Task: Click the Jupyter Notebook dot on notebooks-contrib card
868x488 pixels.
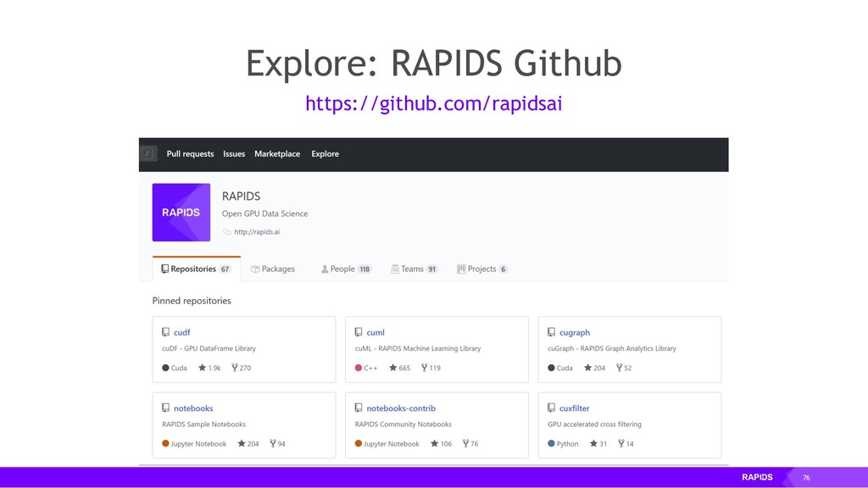Action: point(359,443)
